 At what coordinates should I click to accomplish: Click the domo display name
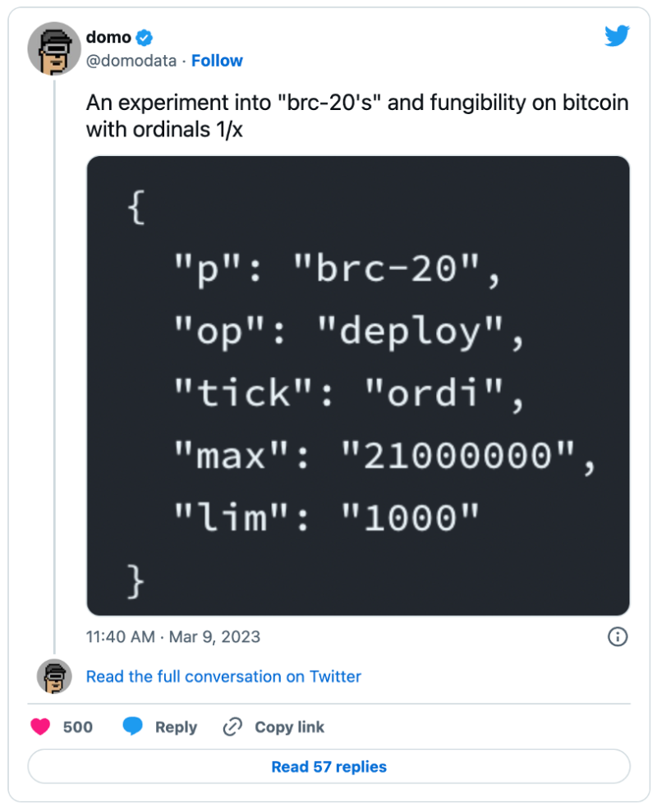(x=108, y=37)
